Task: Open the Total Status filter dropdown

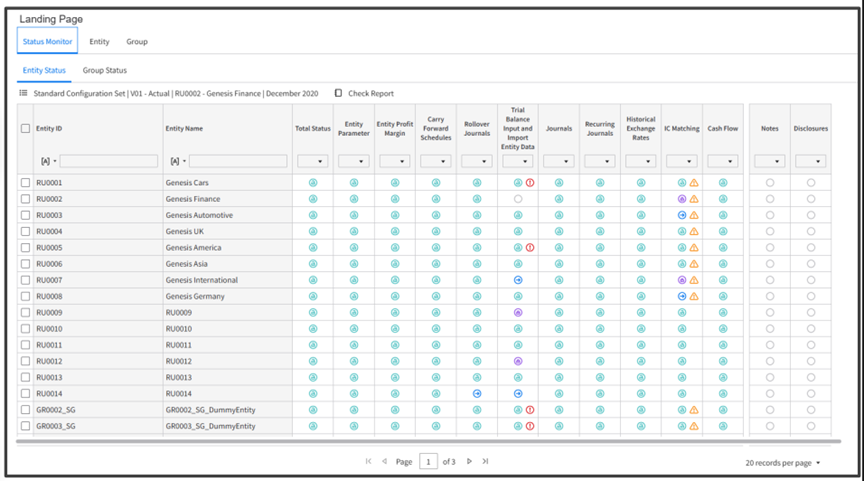Action: click(312, 161)
